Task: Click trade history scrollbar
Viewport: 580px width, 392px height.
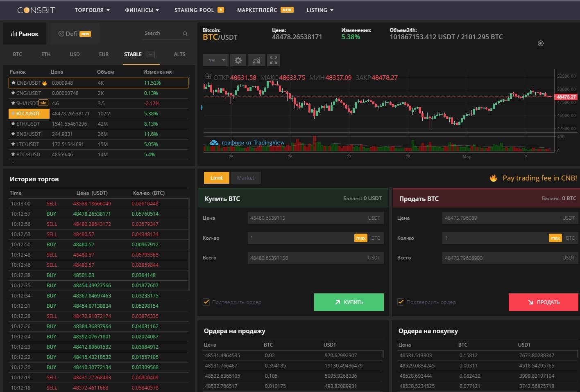Action: [189, 244]
